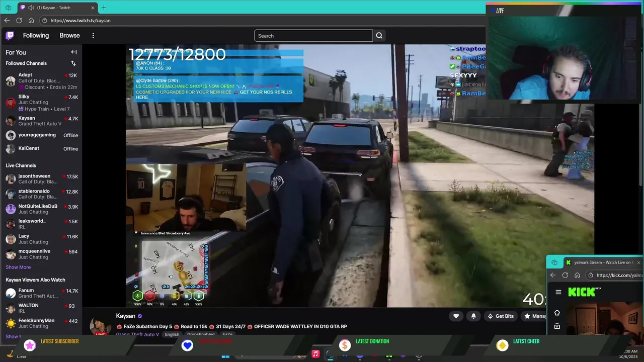Open jasontheween live channel
Screen dimensions: 644x362
click(x=41, y=179)
